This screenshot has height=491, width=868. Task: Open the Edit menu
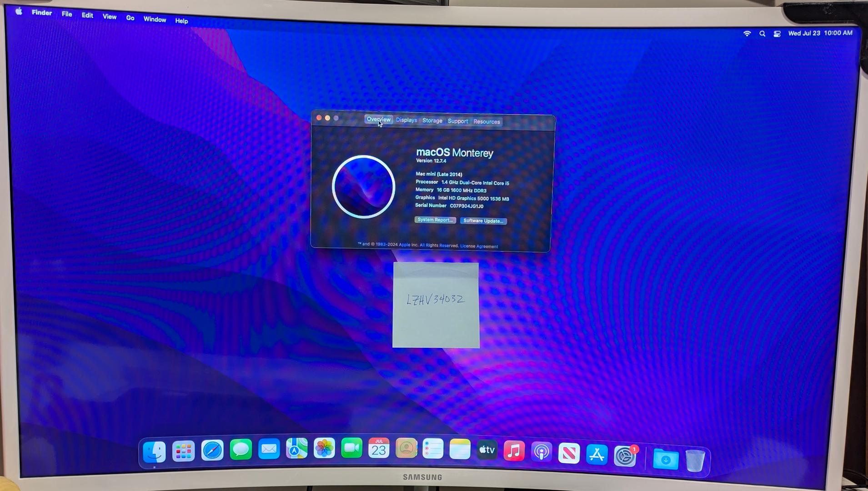pos(87,15)
